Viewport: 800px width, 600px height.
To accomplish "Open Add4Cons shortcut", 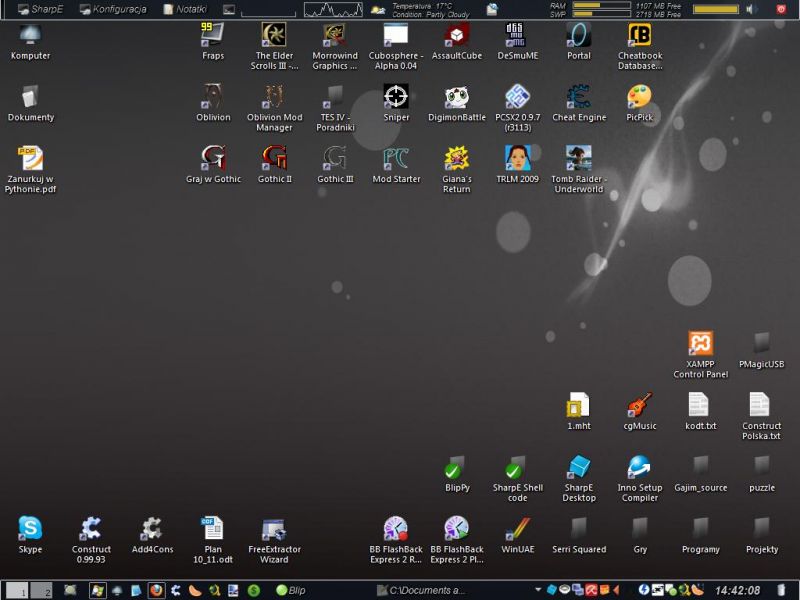I will (152, 535).
